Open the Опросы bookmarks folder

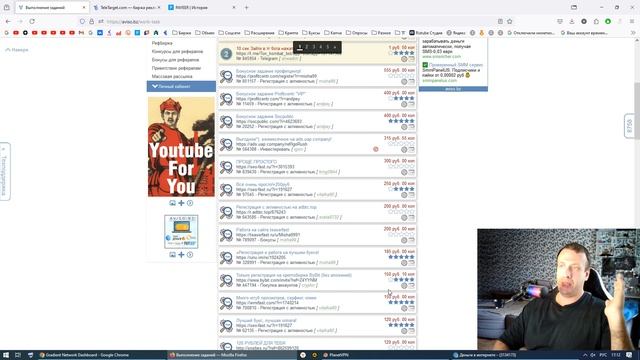click(x=357, y=33)
